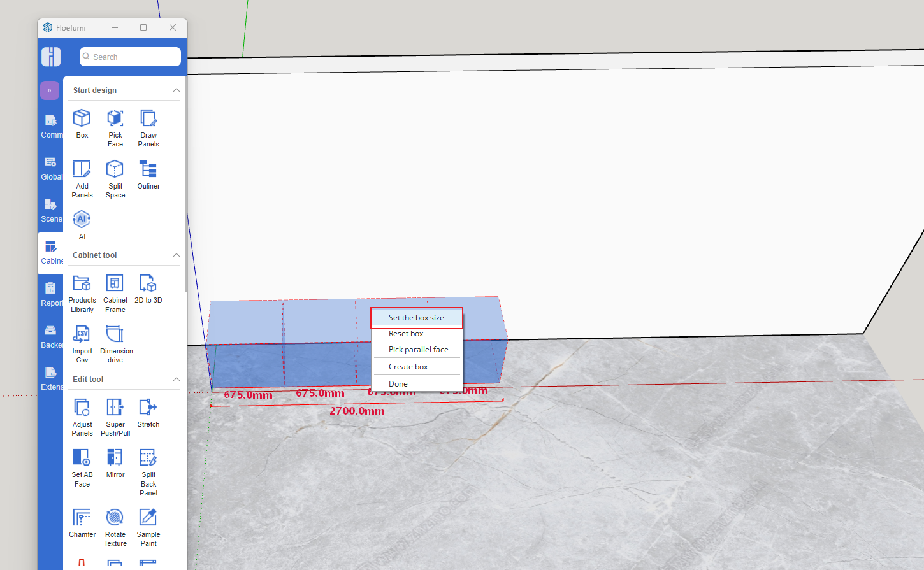Select the Rotate Texture tool
This screenshot has width=924, height=570.
[115, 518]
